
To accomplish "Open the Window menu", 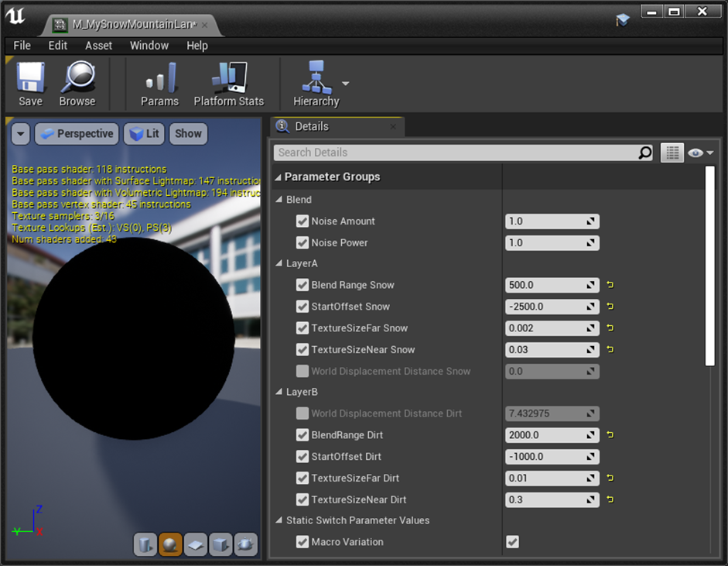I will [x=149, y=46].
